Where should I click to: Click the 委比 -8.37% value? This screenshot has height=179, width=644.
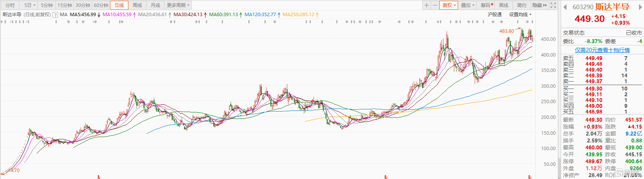point(593,41)
